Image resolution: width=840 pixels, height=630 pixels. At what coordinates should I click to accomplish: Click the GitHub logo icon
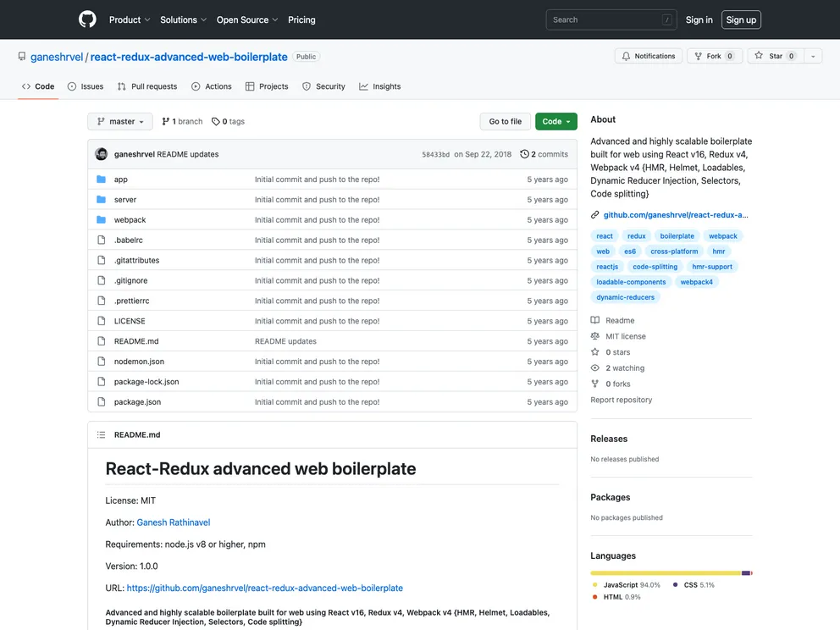click(x=87, y=19)
